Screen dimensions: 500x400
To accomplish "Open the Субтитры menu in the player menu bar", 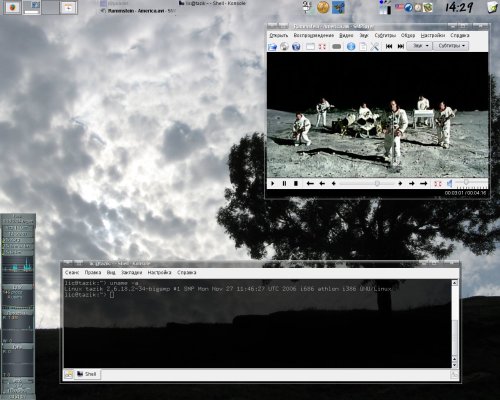I will click(x=385, y=35).
